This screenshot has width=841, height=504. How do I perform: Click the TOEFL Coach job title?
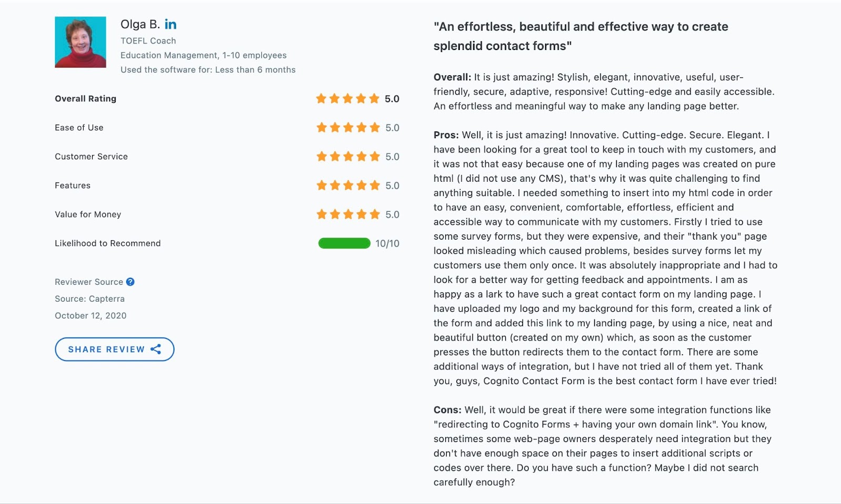148,40
